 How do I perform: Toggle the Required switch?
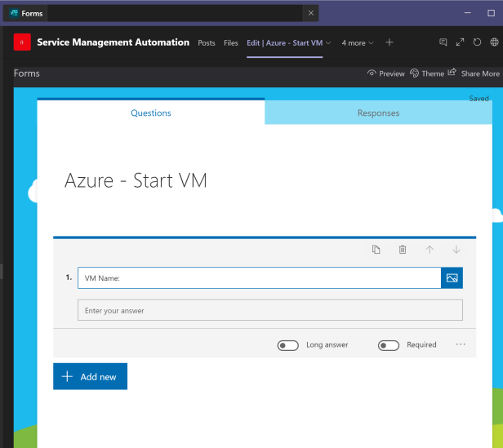(389, 345)
